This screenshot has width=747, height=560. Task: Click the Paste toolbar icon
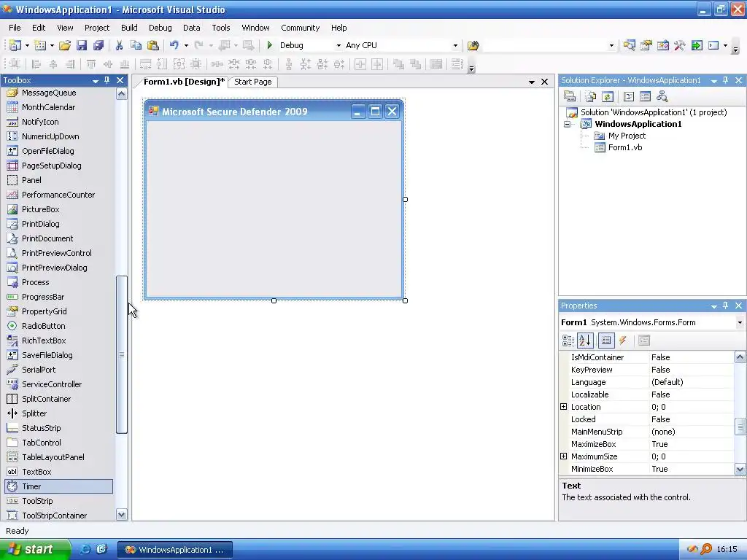coord(153,45)
